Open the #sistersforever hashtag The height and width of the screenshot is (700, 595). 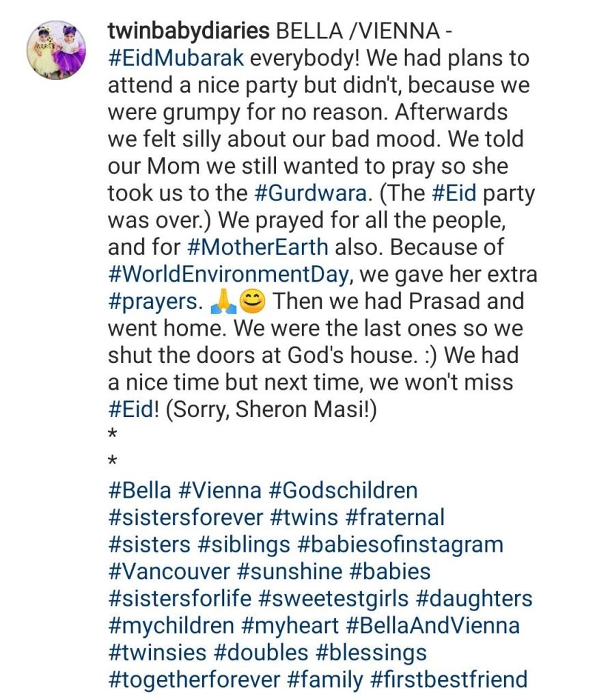pos(185,517)
